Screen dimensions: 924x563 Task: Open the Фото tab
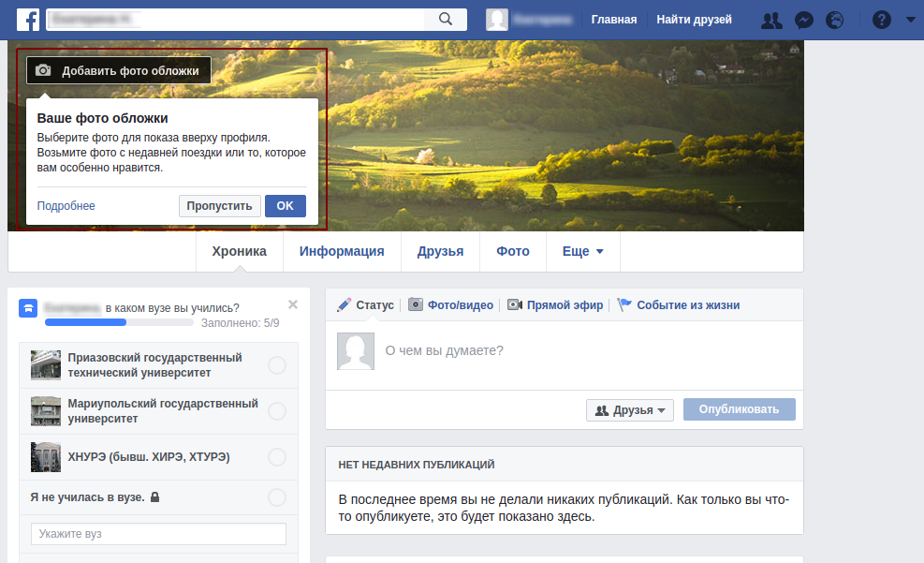tap(512, 251)
